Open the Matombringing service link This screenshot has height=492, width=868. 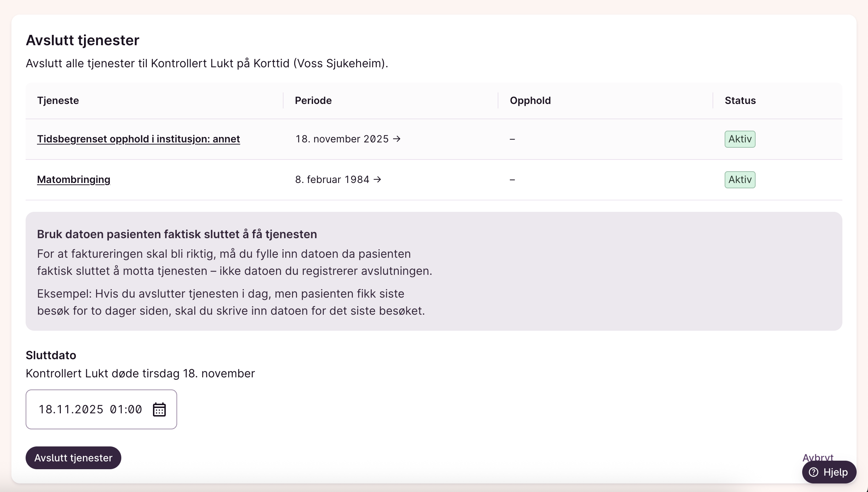(74, 179)
